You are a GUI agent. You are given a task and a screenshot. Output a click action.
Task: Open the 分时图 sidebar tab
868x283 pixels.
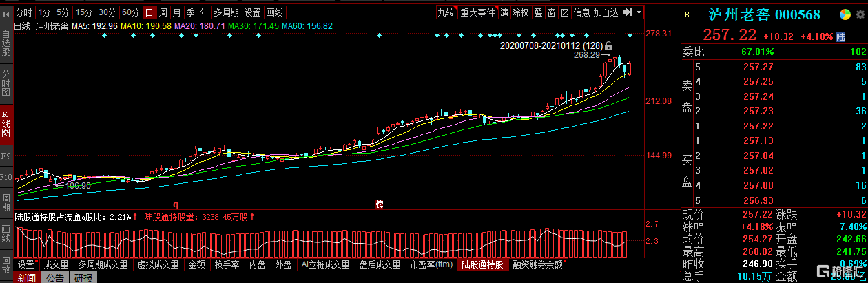coord(6,83)
